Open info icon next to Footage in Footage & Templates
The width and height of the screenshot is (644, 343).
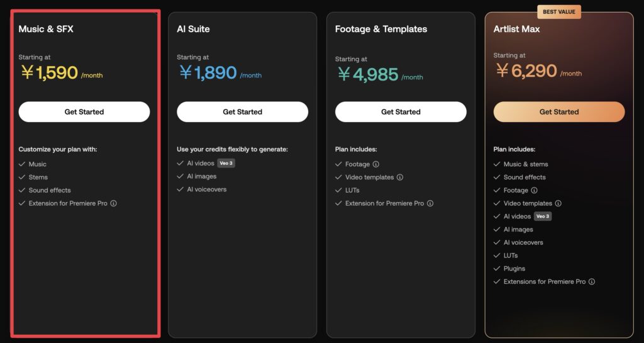click(x=376, y=164)
